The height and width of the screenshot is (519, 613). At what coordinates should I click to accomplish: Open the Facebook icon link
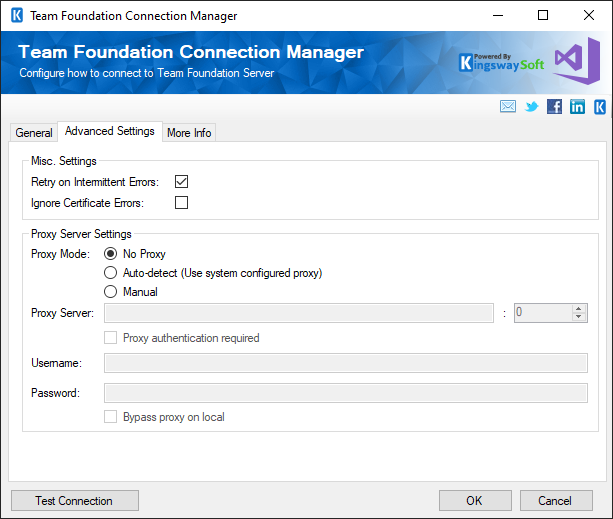[554, 106]
